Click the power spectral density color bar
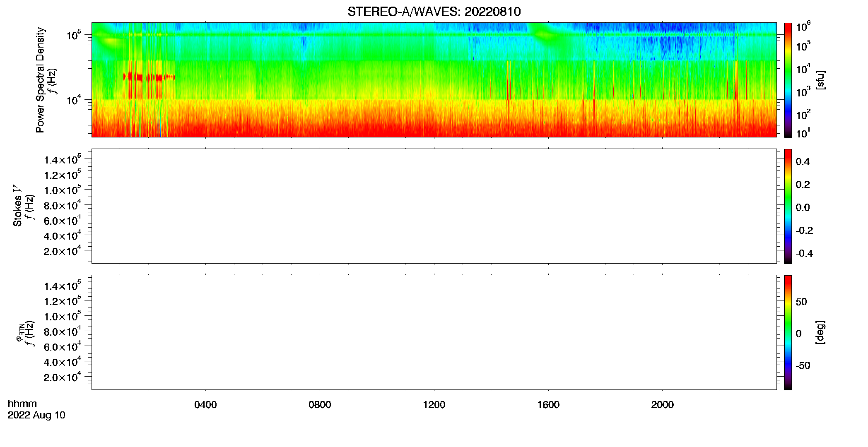This screenshot has height=447, width=868. click(788, 80)
